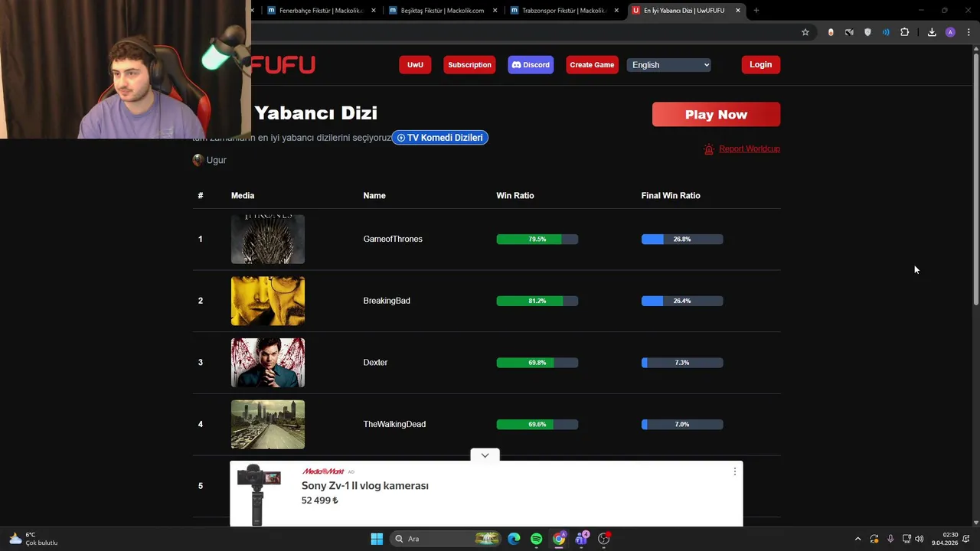Close the Fenerbahçe Fikstür tab

(374, 11)
